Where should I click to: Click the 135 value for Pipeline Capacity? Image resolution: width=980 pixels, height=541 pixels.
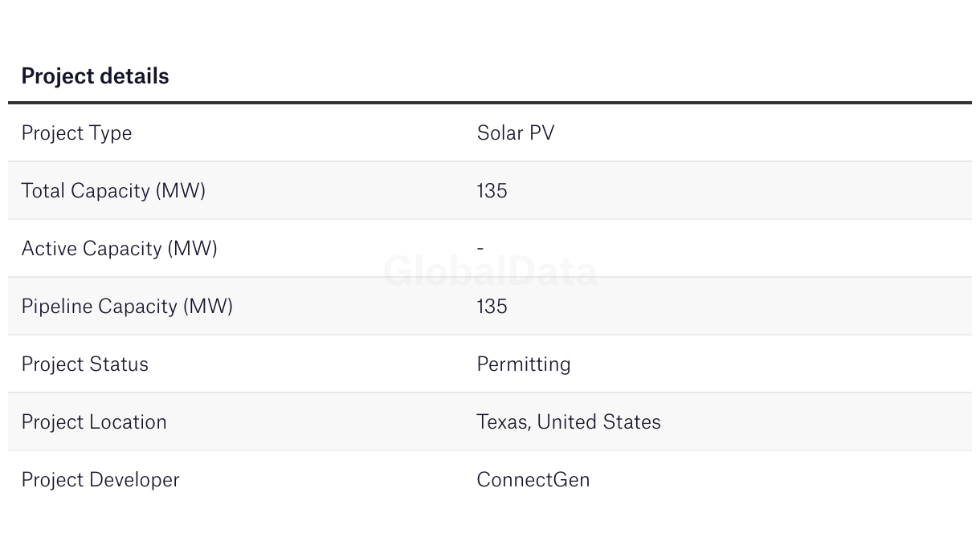tap(492, 307)
